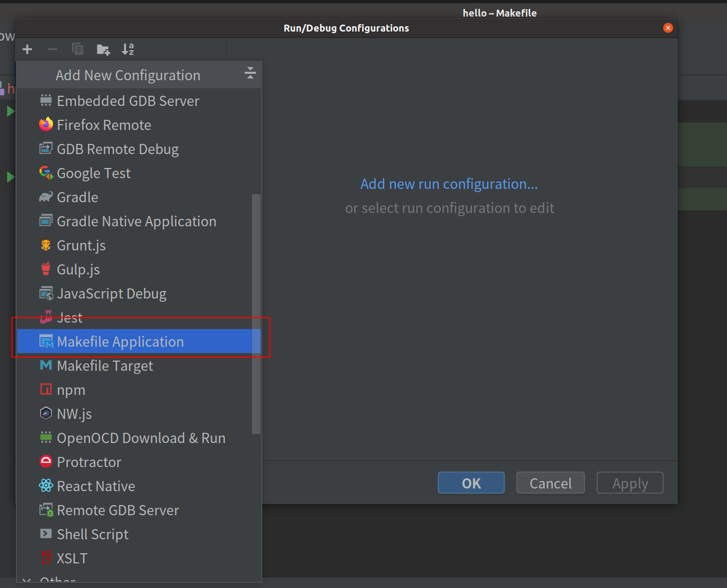Click the Sort Configurations alphabetically icon

(x=128, y=49)
